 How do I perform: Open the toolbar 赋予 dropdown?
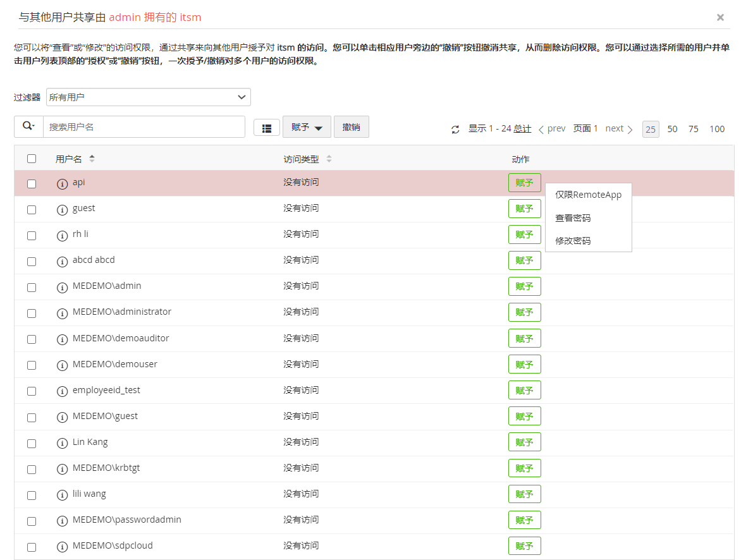click(307, 127)
